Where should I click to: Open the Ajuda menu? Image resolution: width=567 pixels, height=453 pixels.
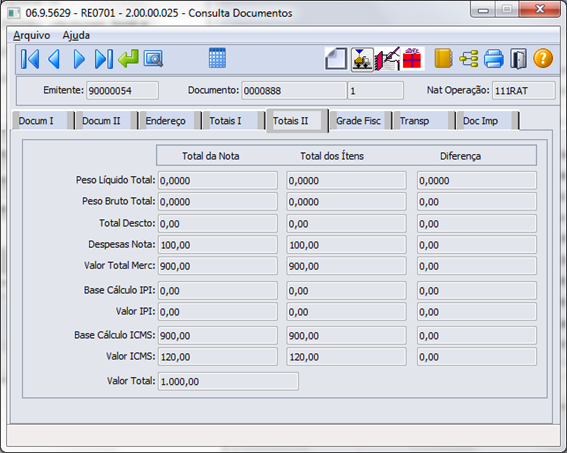coord(76,35)
